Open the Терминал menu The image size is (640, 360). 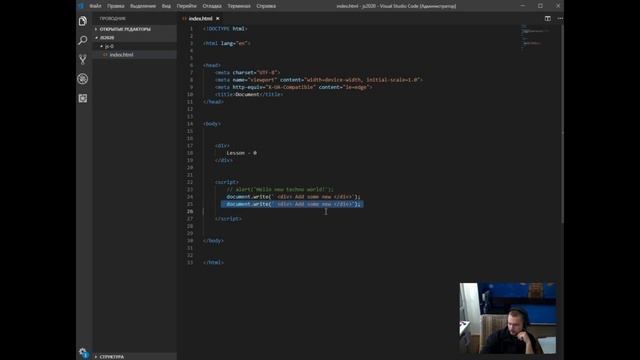point(239,6)
